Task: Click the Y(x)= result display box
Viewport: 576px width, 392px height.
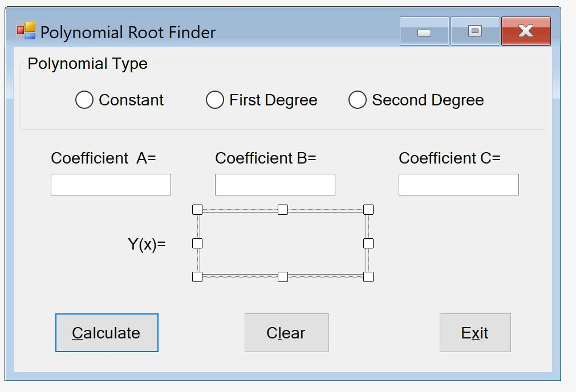Action: [x=283, y=243]
